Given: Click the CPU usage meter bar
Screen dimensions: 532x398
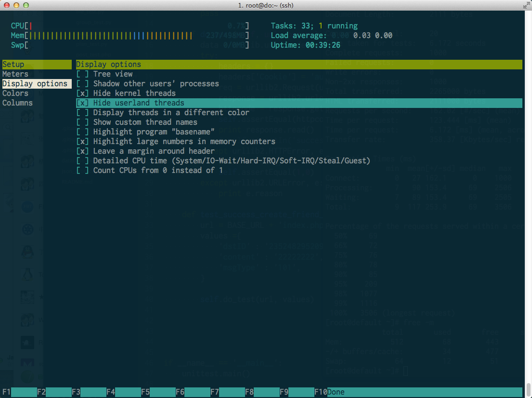Looking at the screenshot, I should pyautogui.click(x=130, y=26).
